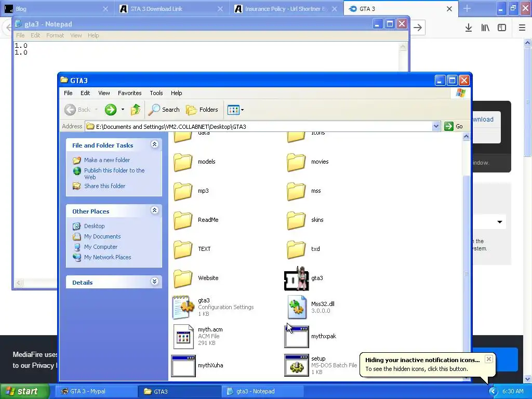This screenshot has height=399, width=532.
Task: Click browser downloads arrow icon
Action: [x=469, y=28]
